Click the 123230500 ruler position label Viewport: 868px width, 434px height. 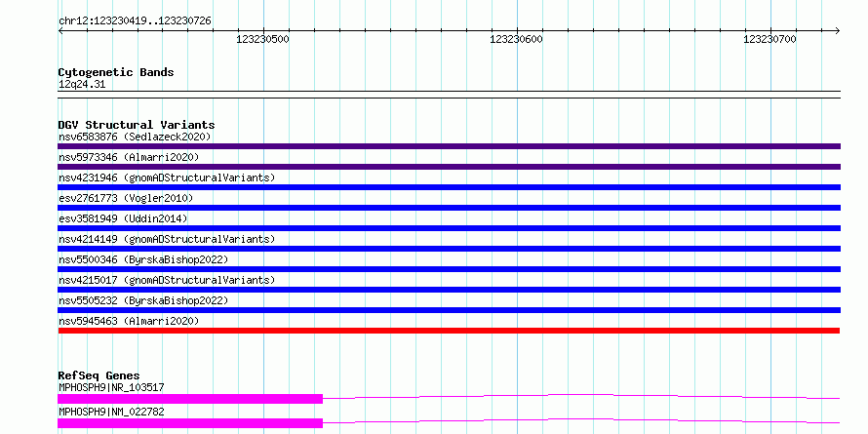coord(262,39)
